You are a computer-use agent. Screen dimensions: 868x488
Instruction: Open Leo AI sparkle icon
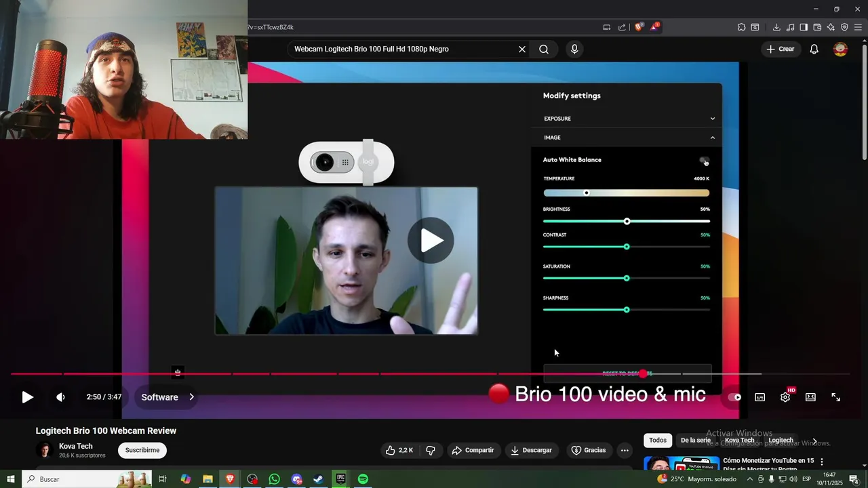tap(831, 27)
